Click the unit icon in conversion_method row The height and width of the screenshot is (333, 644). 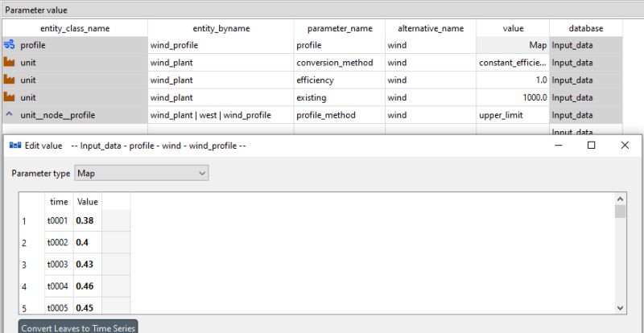coord(9,63)
